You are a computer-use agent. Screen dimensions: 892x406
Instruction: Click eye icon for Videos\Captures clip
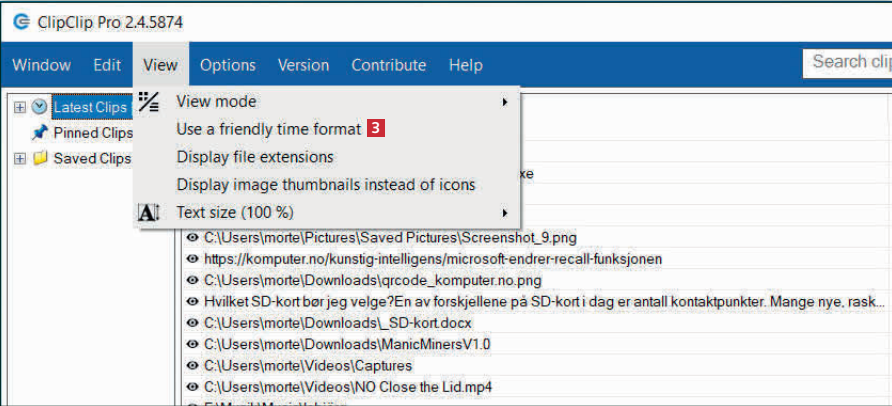tap(192, 366)
